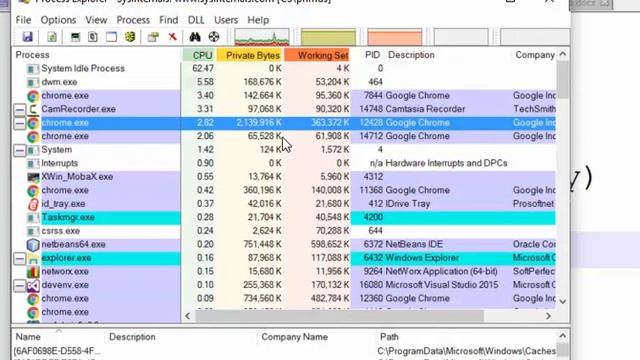The height and width of the screenshot is (360, 640).
Task: Click the orange physical memory graph
Action: coord(395,37)
